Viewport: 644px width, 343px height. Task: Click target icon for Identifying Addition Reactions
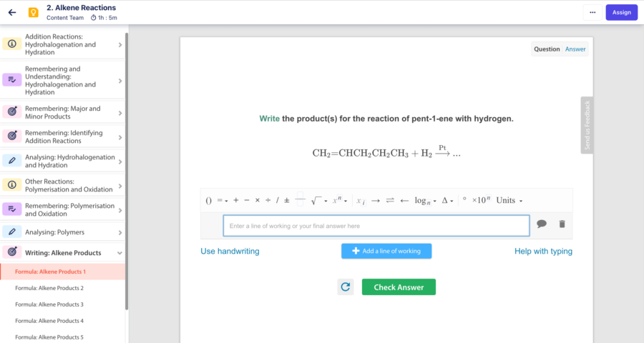[12, 136]
